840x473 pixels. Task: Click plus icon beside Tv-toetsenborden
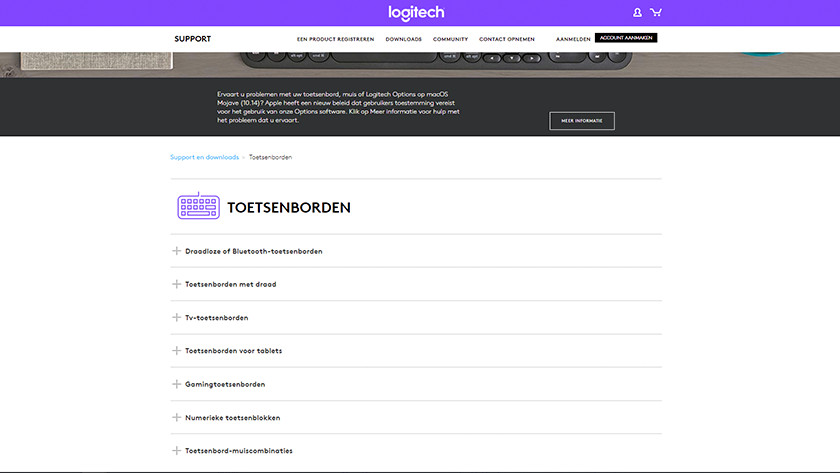177,317
